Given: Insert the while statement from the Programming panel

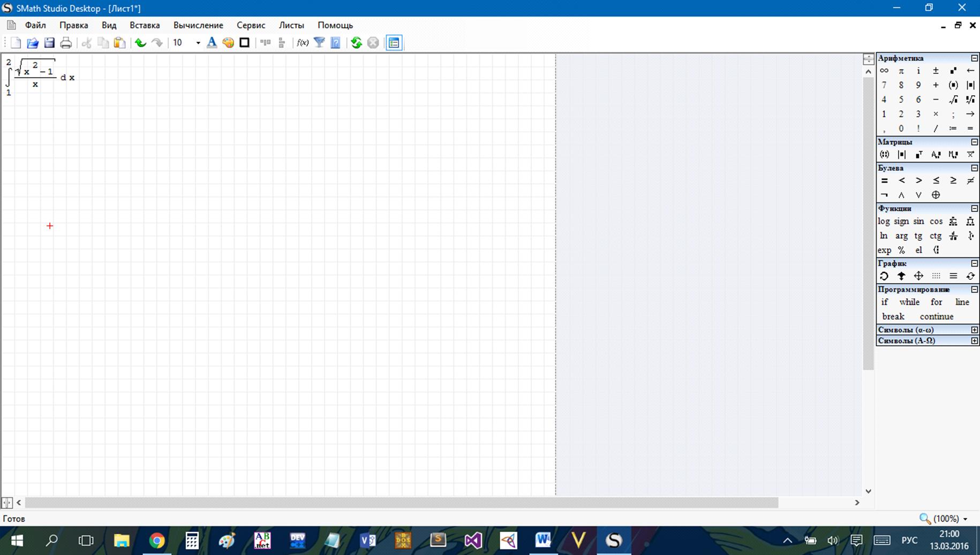Looking at the screenshot, I should pyautogui.click(x=909, y=302).
